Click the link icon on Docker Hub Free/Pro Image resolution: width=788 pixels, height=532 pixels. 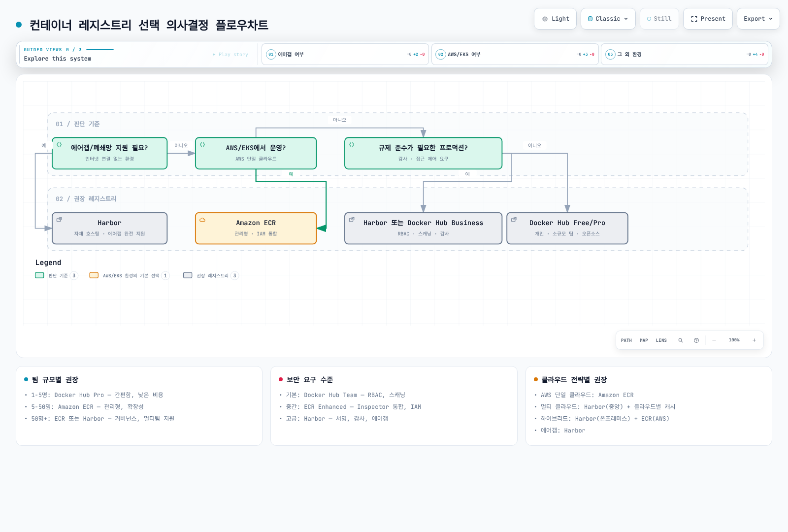click(514, 220)
